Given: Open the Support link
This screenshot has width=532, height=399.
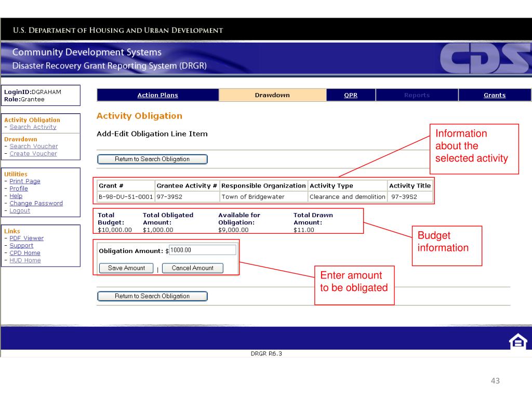Looking at the screenshot, I should click(21, 246).
